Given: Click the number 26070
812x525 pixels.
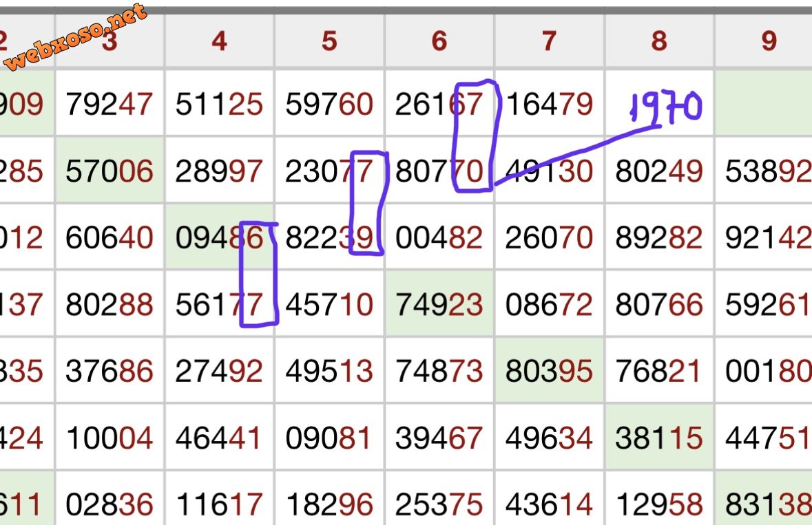Looking at the screenshot, I should click(x=550, y=238).
